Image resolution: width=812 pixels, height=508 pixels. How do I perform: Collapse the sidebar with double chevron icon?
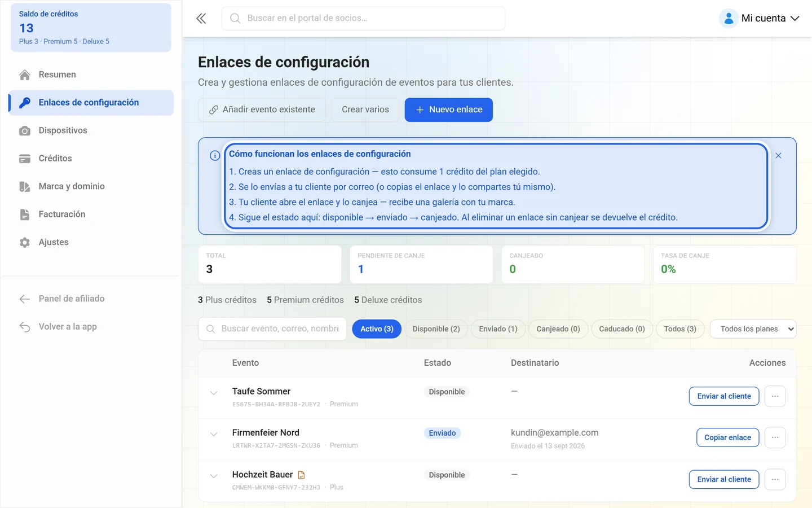pyautogui.click(x=201, y=19)
